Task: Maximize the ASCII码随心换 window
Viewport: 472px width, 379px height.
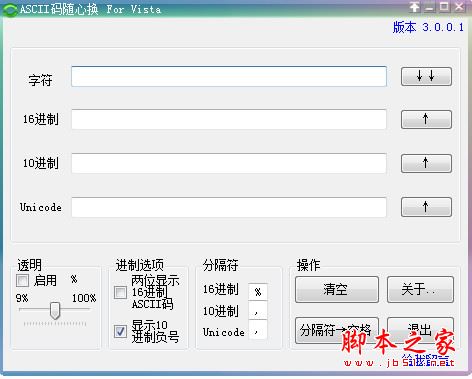Action: [x=444, y=7]
